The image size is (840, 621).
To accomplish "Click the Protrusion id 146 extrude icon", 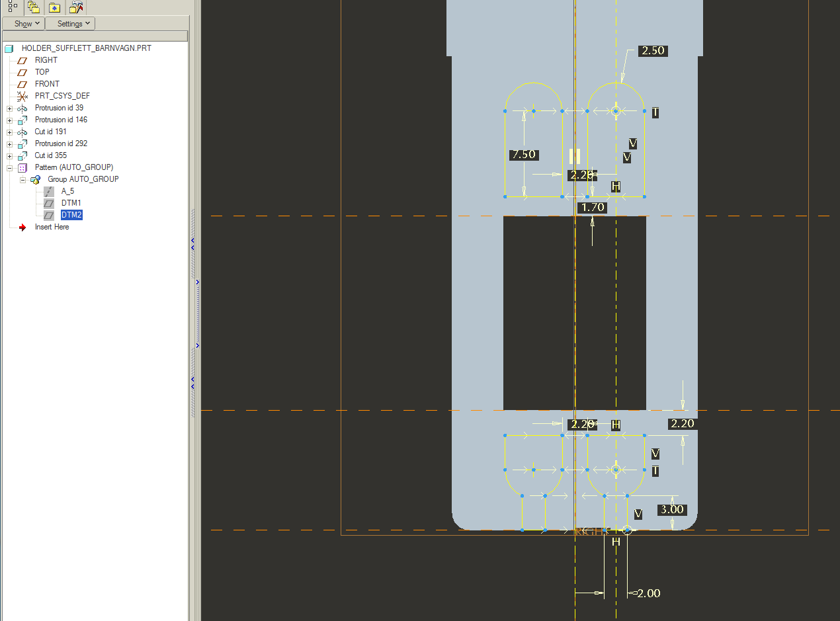I will click(x=22, y=120).
